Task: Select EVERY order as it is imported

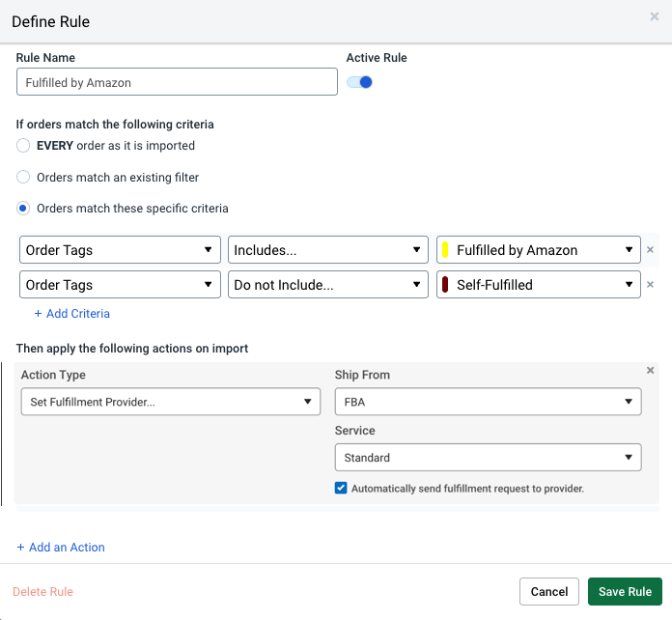Action: [23, 146]
